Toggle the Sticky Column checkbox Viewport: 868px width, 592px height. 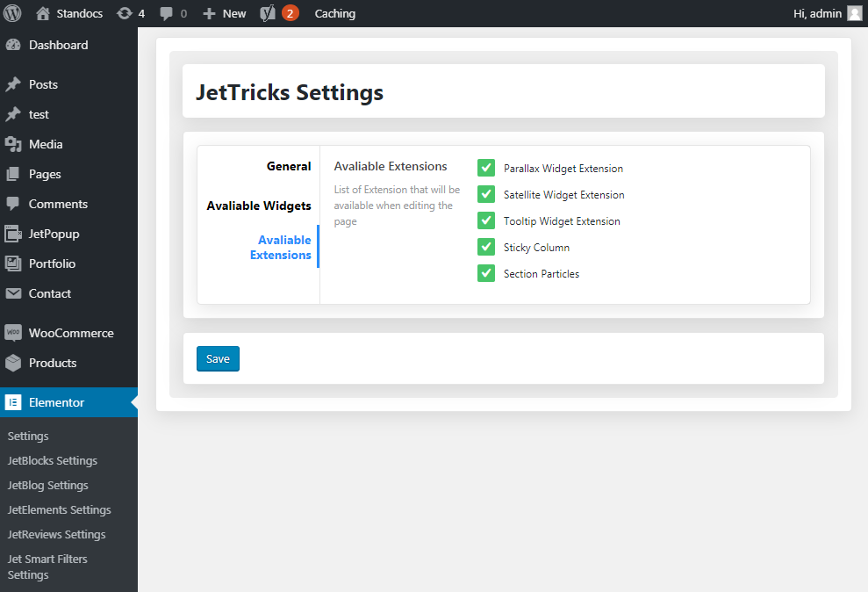486,247
